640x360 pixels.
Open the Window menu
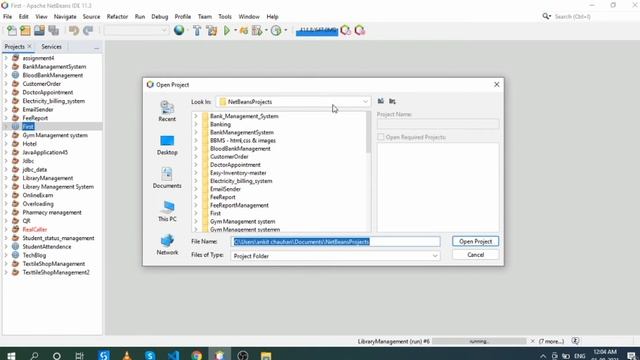point(249,17)
